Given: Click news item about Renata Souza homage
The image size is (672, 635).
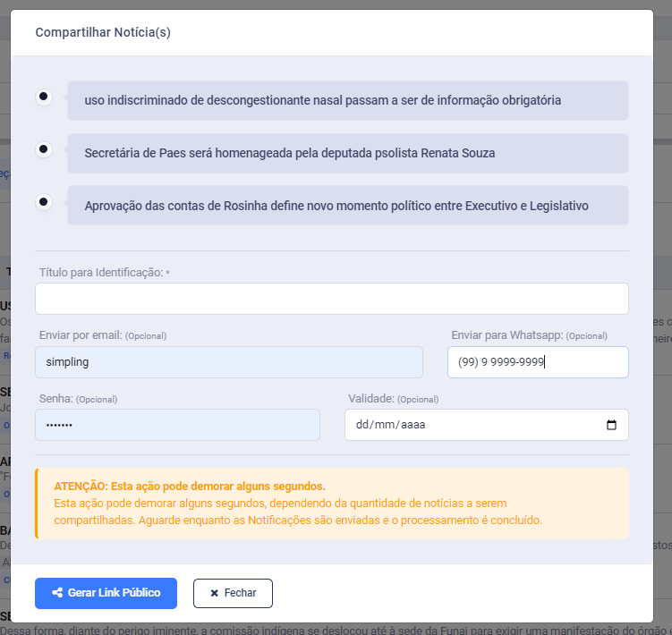Looking at the screenshot, I should click(x=347, y=153).
